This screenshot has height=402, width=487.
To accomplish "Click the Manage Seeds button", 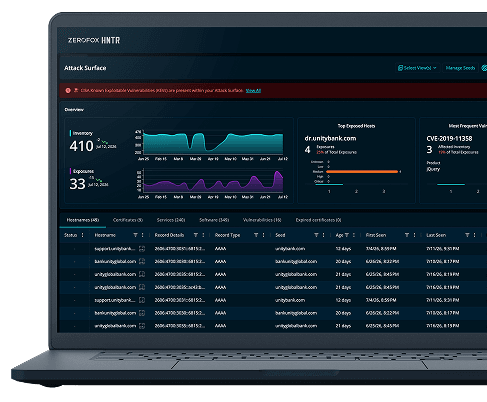I will pyautogui.click(x=460, y=68).
